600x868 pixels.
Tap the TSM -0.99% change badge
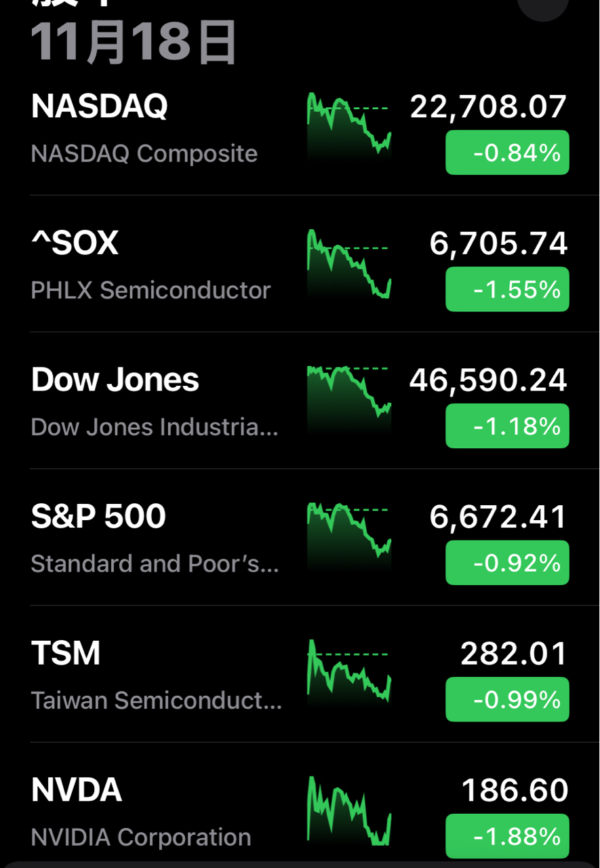coord(507,700)
